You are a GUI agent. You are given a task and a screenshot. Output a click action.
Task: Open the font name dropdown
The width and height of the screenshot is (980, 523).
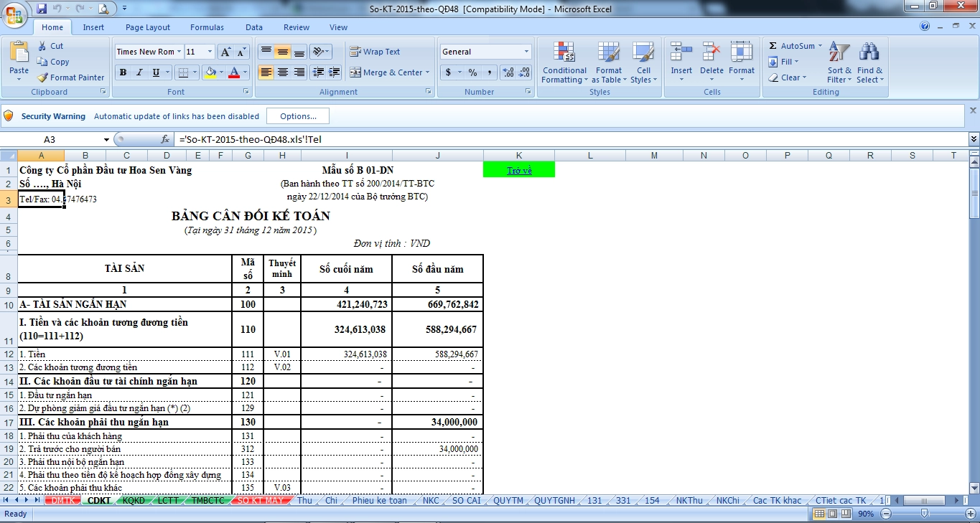click(179, 52)
